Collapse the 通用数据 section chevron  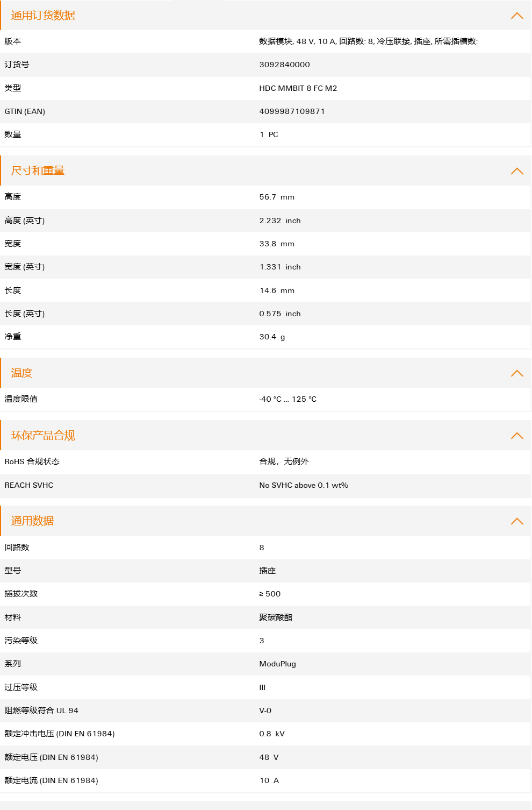(517, 521)
